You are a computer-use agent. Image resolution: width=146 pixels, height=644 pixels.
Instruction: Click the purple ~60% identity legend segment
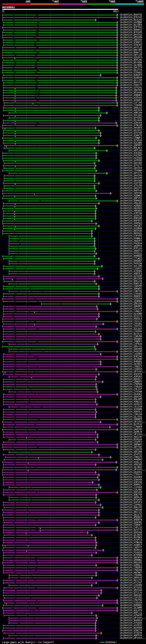click(73, 4)
